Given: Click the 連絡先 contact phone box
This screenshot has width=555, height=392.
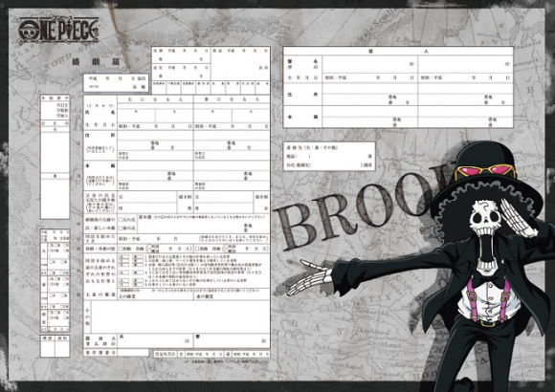Looking at the screenshot, I should (x=329, y=156).
